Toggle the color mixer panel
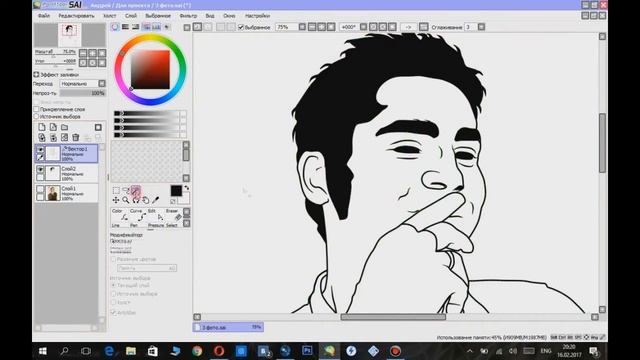Viewport: 640px width, 360px height. click(146, 27)
